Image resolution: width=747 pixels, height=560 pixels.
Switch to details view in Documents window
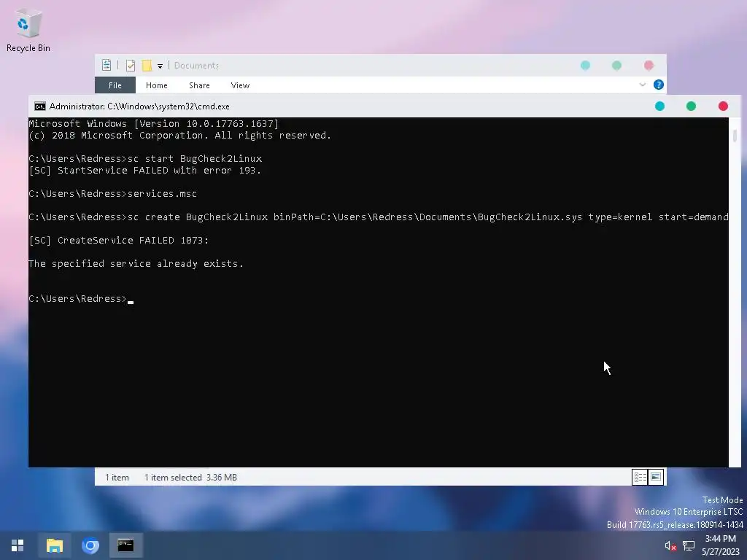639,477
